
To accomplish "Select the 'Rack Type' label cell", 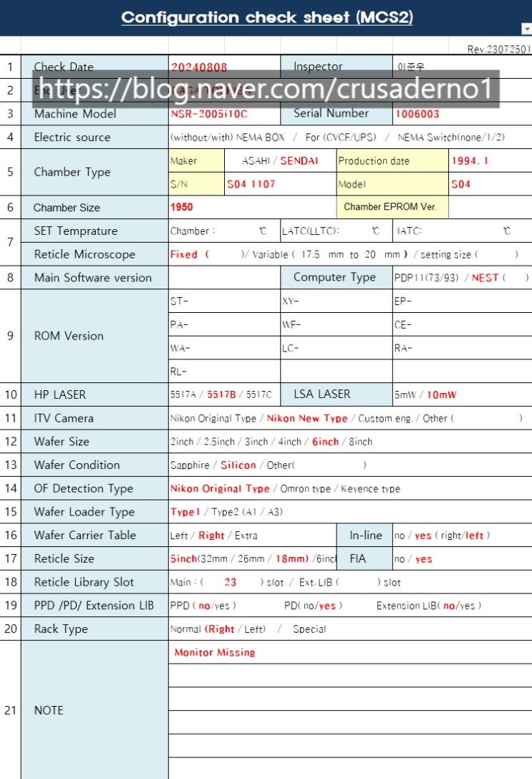I will (x=95, y=629).
